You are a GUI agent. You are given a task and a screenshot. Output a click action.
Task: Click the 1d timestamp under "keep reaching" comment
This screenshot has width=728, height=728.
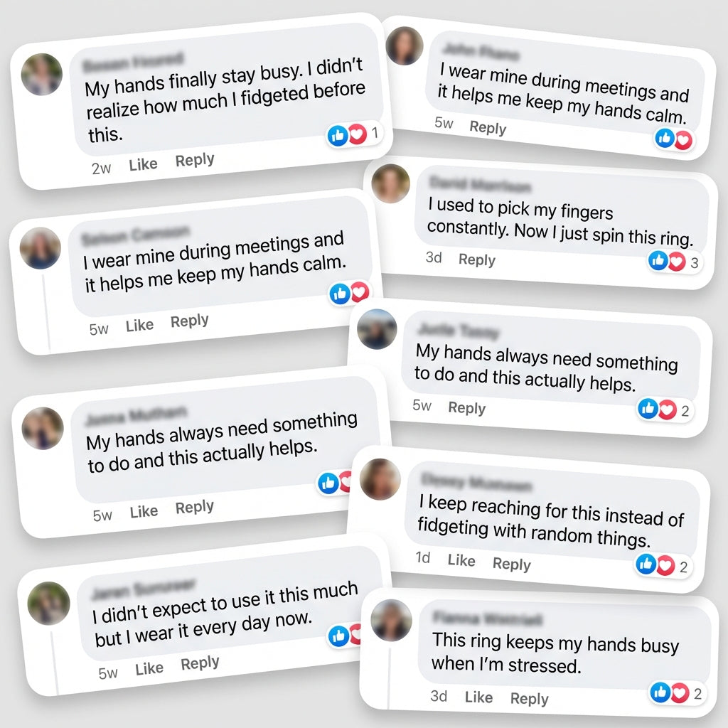click(423, 558)
